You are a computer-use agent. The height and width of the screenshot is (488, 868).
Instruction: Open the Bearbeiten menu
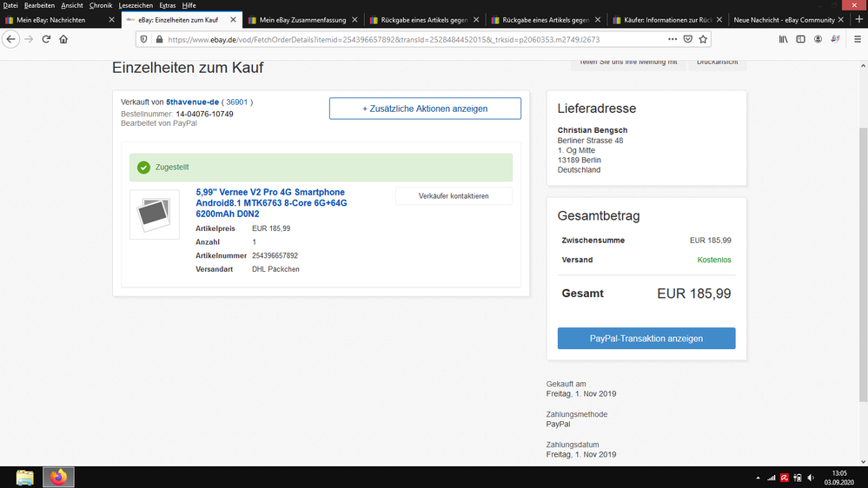tap(39, 5)
